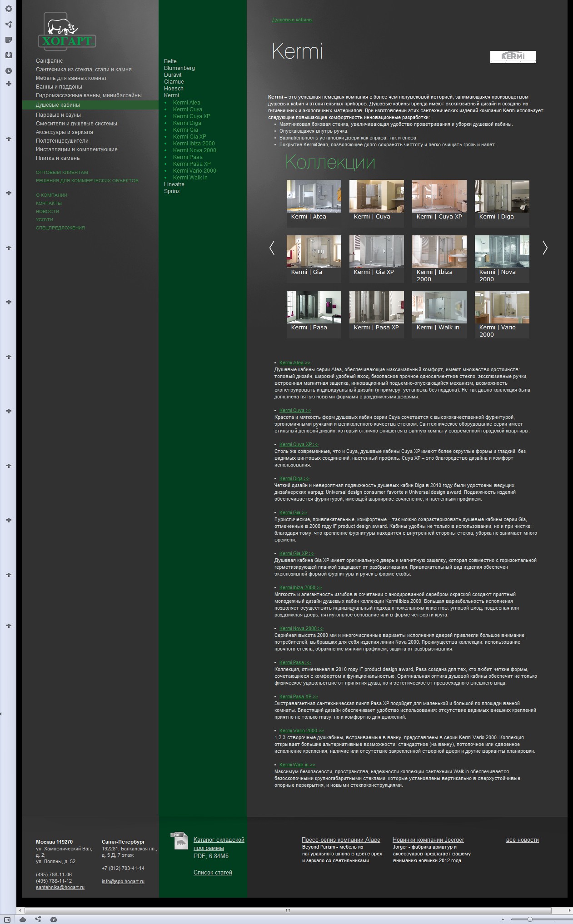The image size is (573, 924).
Task: Open the НОВОСТИ link in left menu
Action: pyautogui.click(x=47, y=212)
